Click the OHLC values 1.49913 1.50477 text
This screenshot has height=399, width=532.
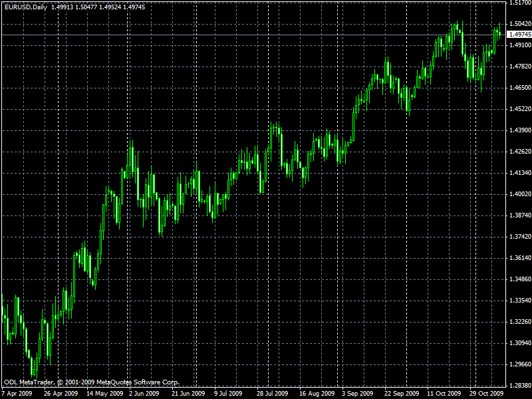74,7
